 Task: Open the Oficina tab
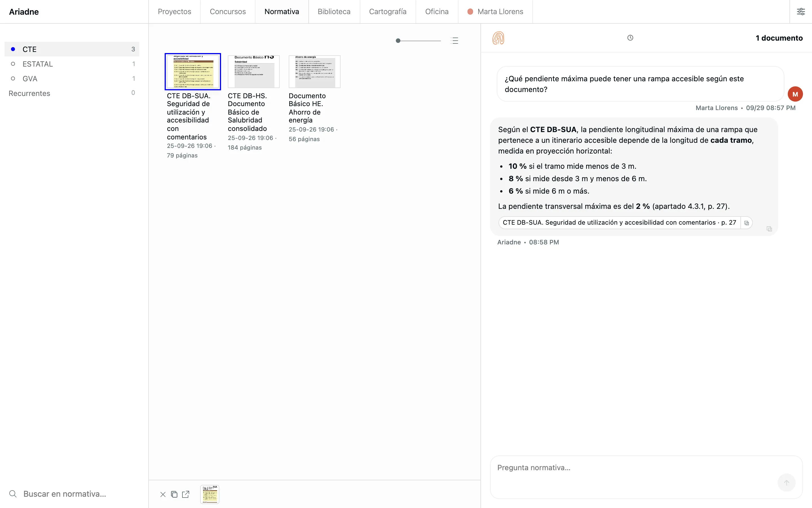pyautogui.click(x=437, y=12)
